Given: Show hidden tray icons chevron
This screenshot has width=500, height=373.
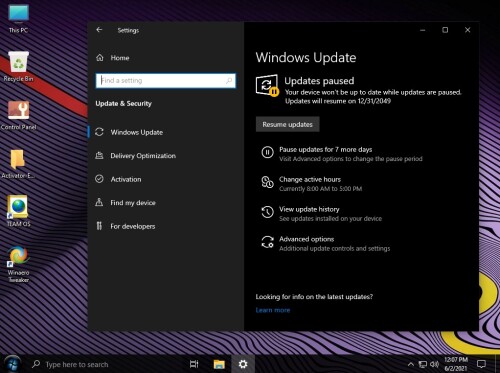Looking at the screenshot, I should pyautogui.click(x=411, y=364).
